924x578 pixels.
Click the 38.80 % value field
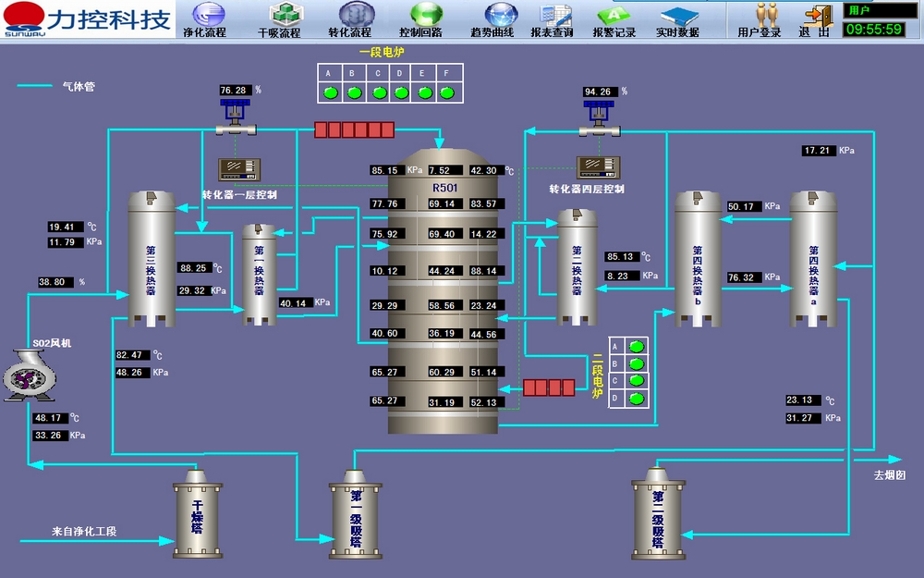55,282
